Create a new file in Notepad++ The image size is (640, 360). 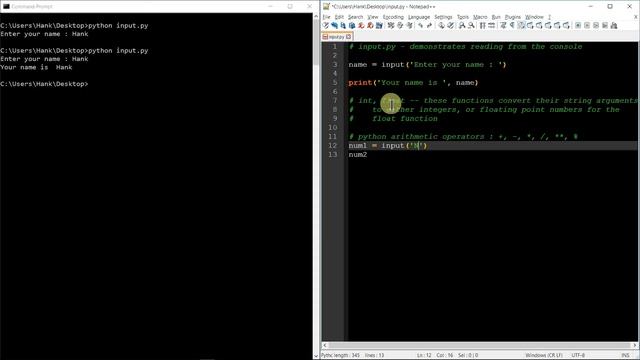pos(325,25)
